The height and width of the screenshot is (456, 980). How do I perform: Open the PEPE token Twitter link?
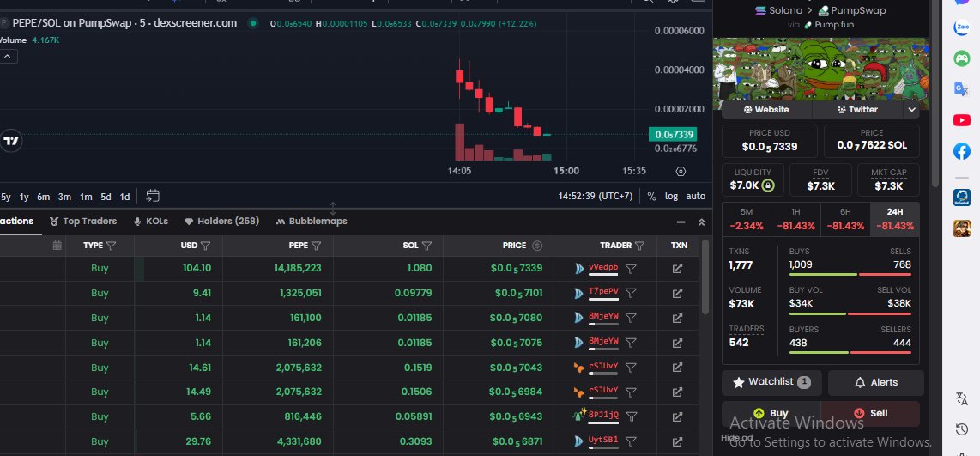click(x=857, y=109)
